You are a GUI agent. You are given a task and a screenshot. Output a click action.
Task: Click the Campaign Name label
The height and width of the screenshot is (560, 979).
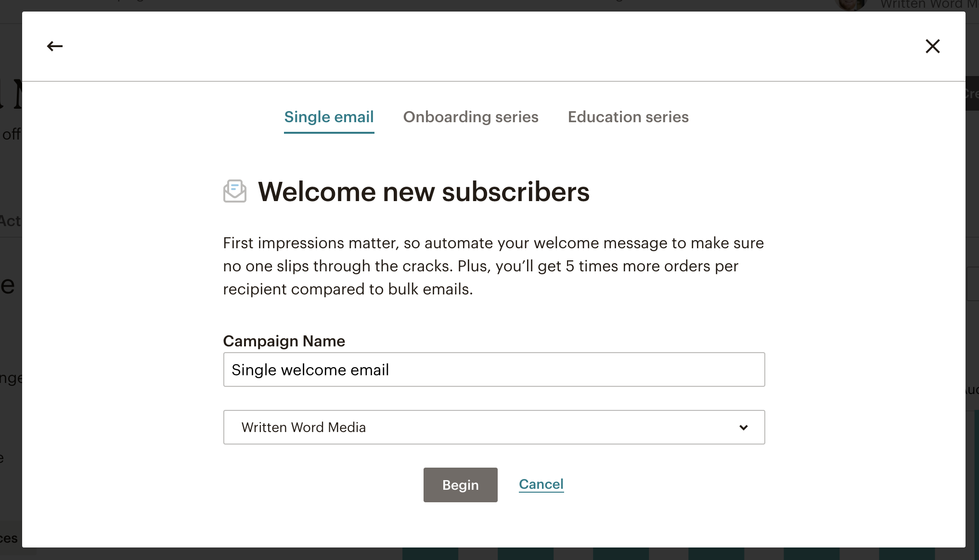click(x=284, y=341)
